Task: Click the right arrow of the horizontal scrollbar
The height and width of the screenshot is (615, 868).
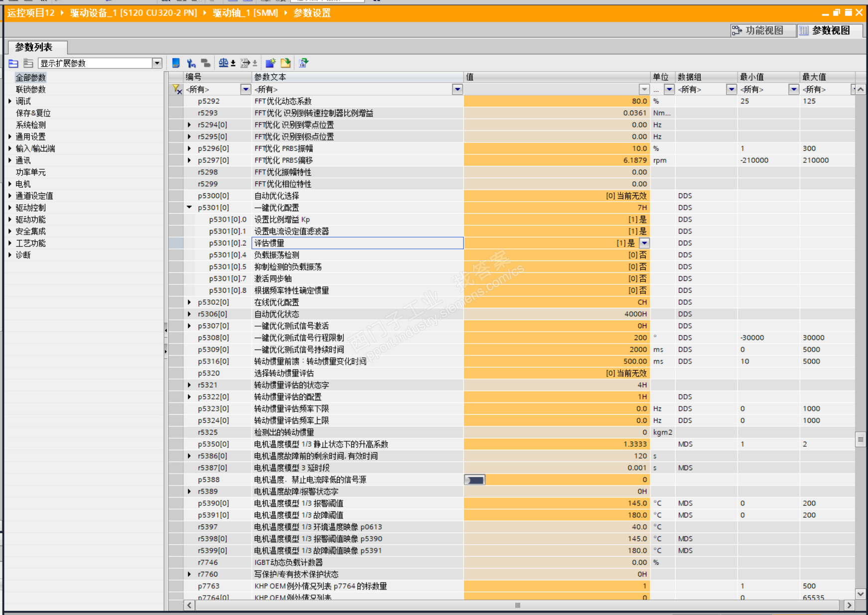Action: (x=849, y=605)
